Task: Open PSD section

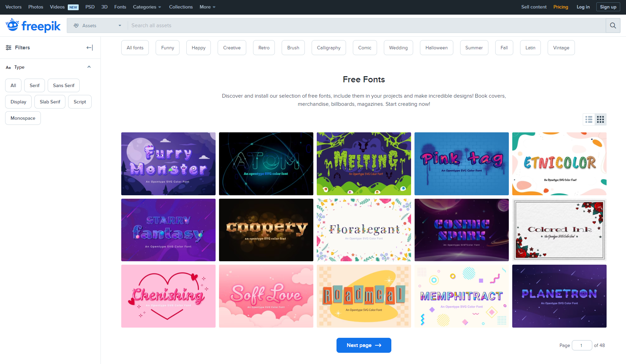Action: coord(90,7)
